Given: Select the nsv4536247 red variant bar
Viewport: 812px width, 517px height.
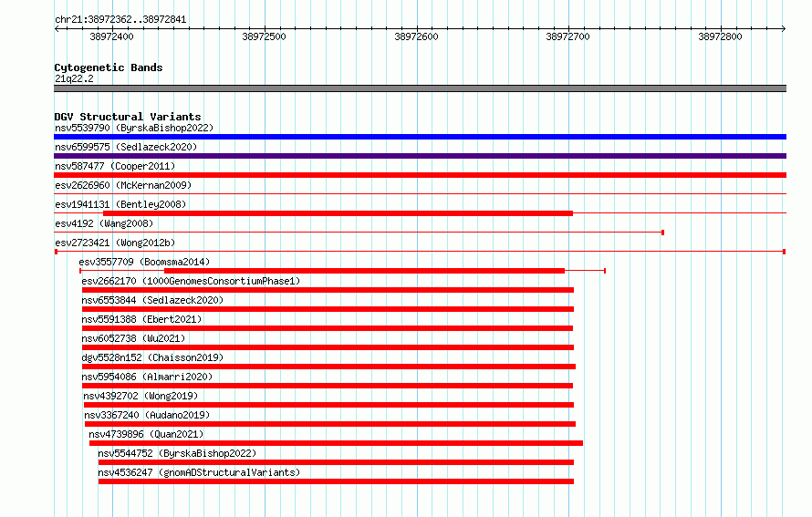Looking at the screenshot, I should point(336,481).
